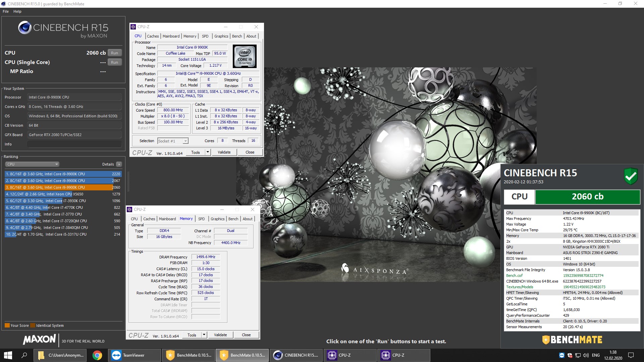Open File Explorer C:\Users taskbar item
644x362 pixels.
61,355
